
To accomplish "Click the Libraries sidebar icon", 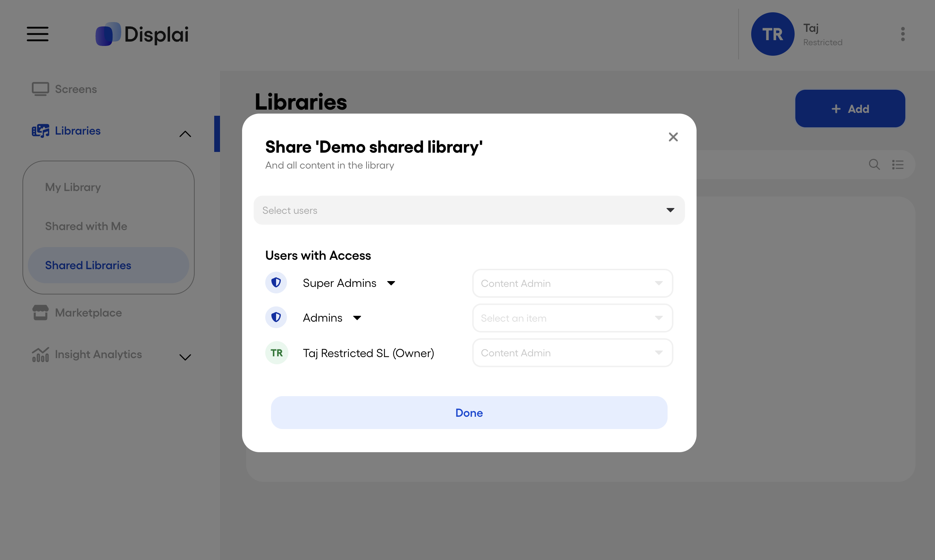I will click(x=41, y=131).
